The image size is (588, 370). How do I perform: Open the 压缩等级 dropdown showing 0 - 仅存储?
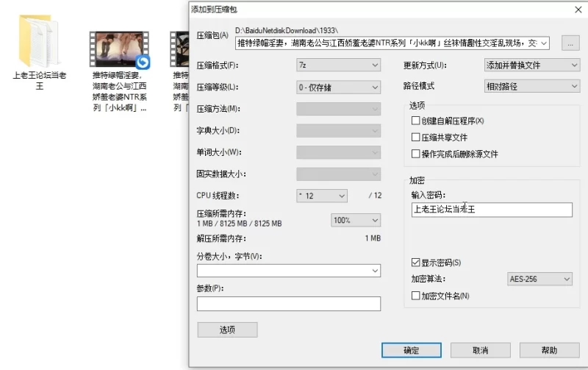(338, 88)
